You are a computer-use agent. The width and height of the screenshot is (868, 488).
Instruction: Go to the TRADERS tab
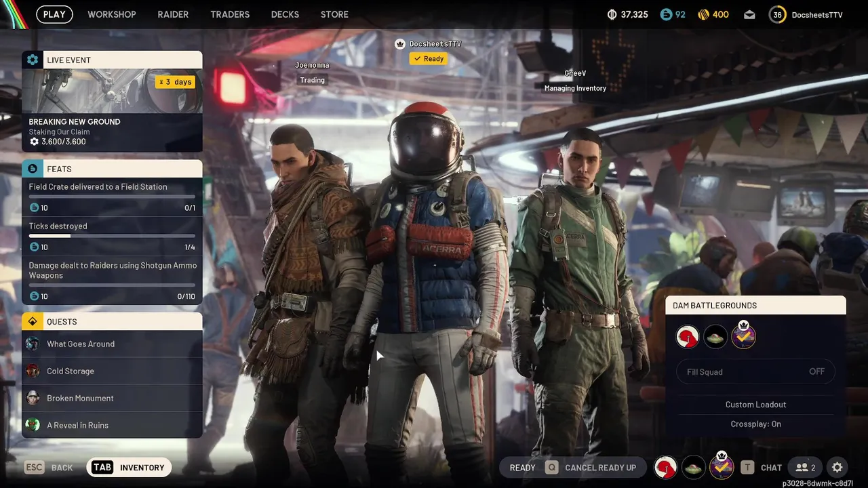pos(230,14)
